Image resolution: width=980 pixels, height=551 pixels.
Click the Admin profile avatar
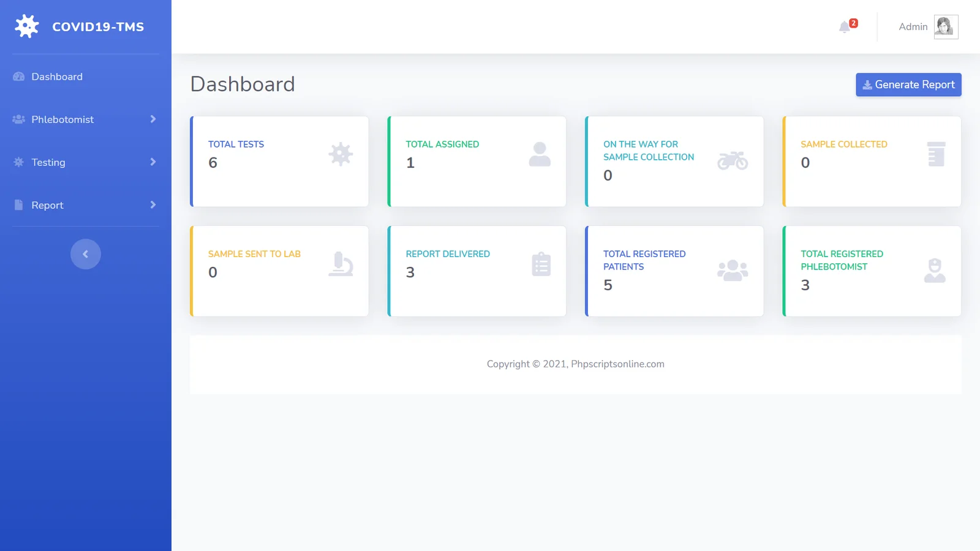(946, 27)
